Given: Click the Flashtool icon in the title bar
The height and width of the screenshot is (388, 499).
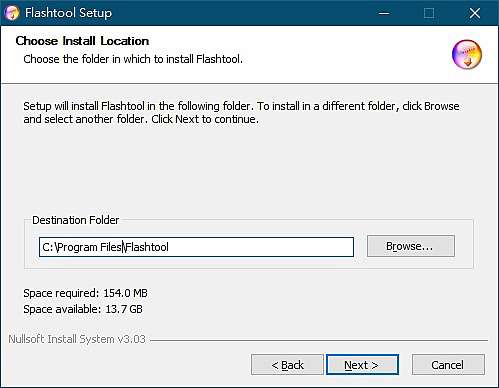Looking at the screenshot, I should [x=12, y=13].
